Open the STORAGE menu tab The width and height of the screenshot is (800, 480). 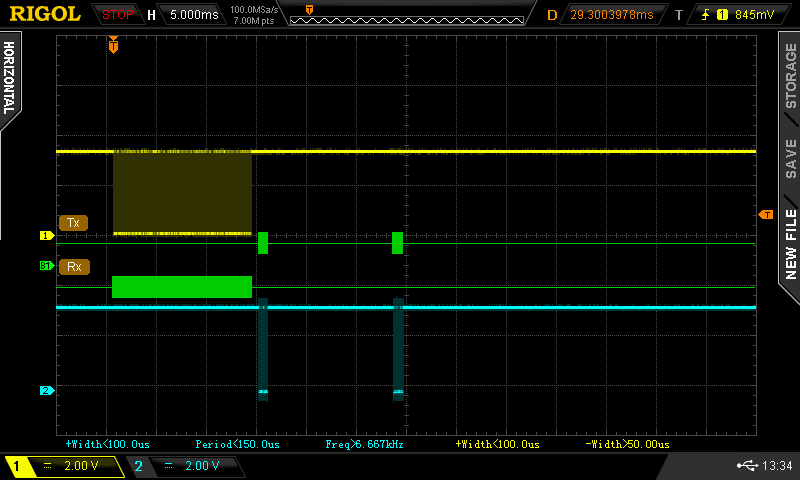(790, 77)
